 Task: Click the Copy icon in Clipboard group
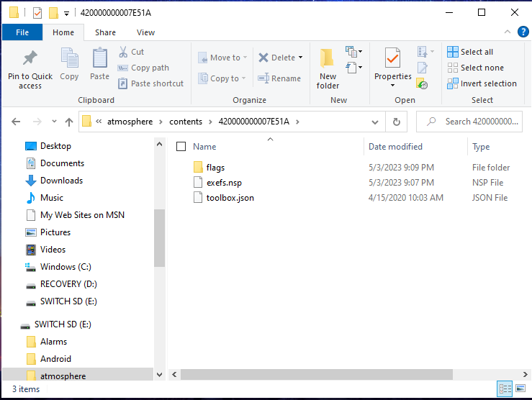(x=69, y=58)
